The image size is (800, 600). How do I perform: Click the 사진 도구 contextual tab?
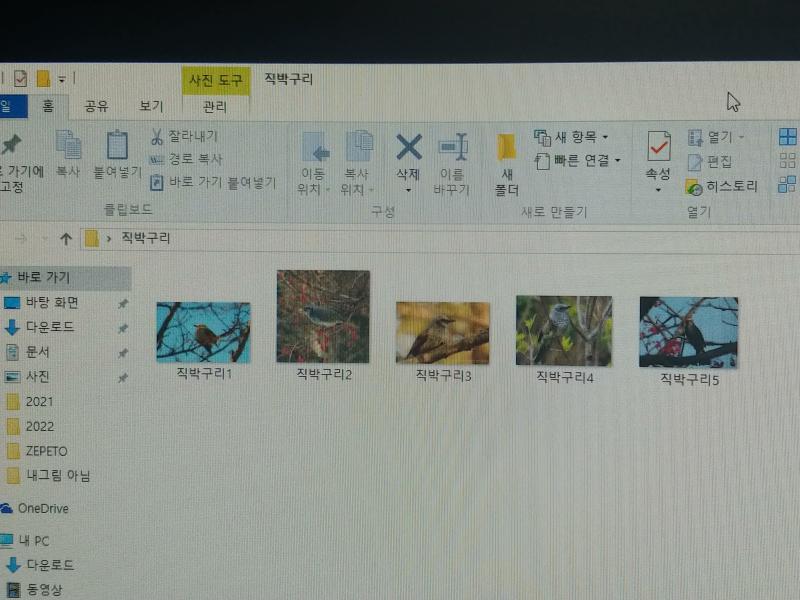[x=216, y=80]
